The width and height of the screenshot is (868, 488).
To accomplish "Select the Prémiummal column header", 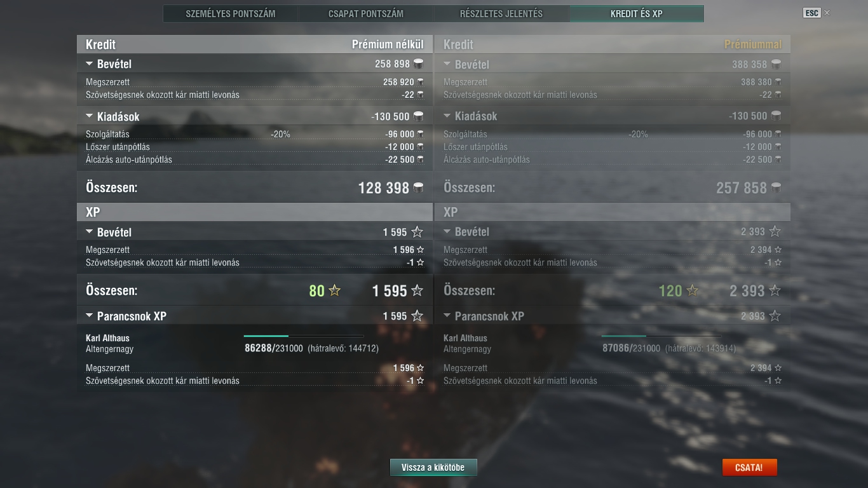I will [x=753, y=44].
